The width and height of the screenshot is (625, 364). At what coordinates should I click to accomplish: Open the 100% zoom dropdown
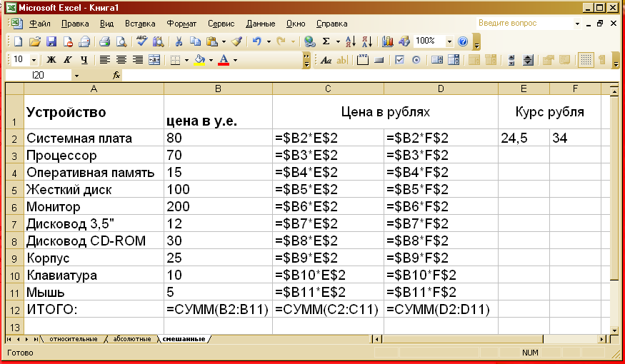[x=449, y=41]
